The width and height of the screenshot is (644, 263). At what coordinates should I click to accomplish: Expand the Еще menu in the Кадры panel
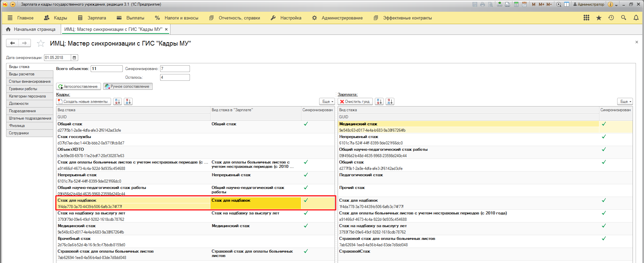328,102
